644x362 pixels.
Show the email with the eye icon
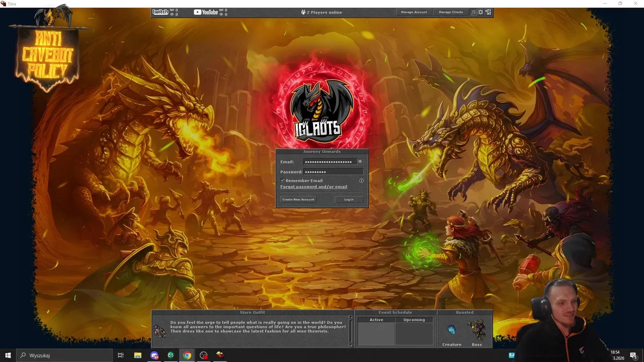(x=360, y=162)
